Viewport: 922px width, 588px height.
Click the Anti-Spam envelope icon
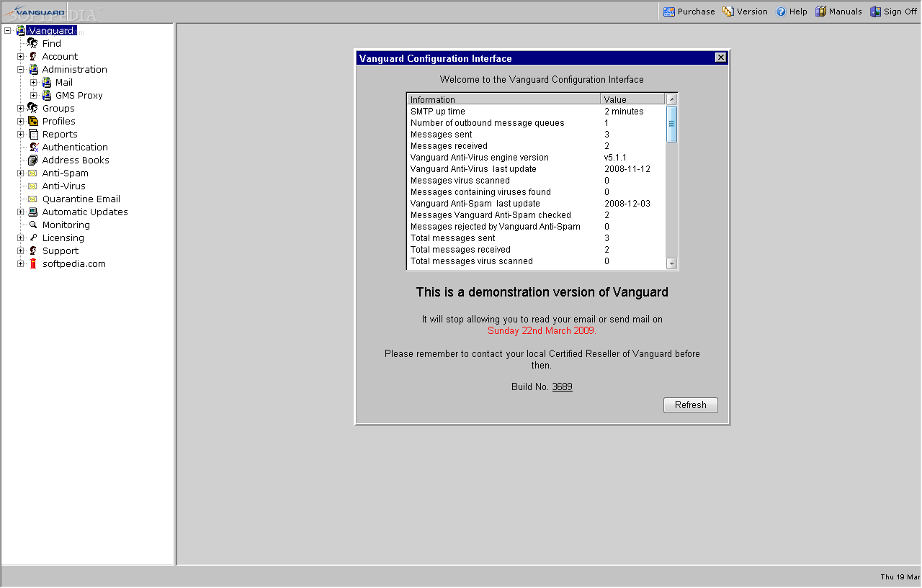[x=32, y=173]
